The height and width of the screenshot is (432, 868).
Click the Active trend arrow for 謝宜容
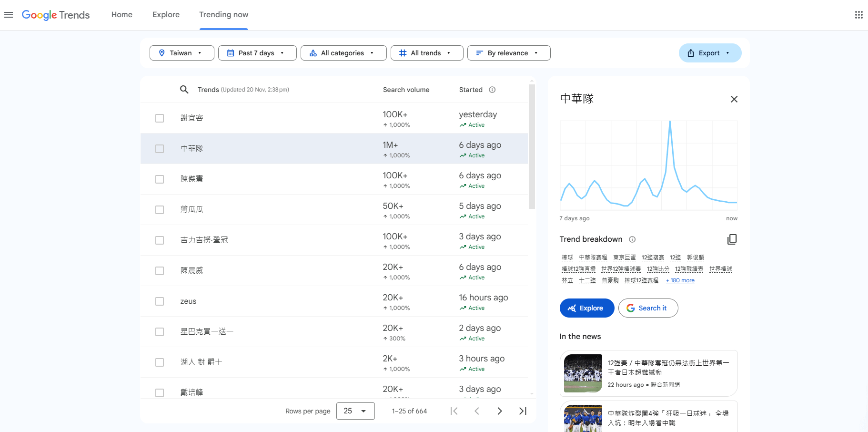(463, 125)
